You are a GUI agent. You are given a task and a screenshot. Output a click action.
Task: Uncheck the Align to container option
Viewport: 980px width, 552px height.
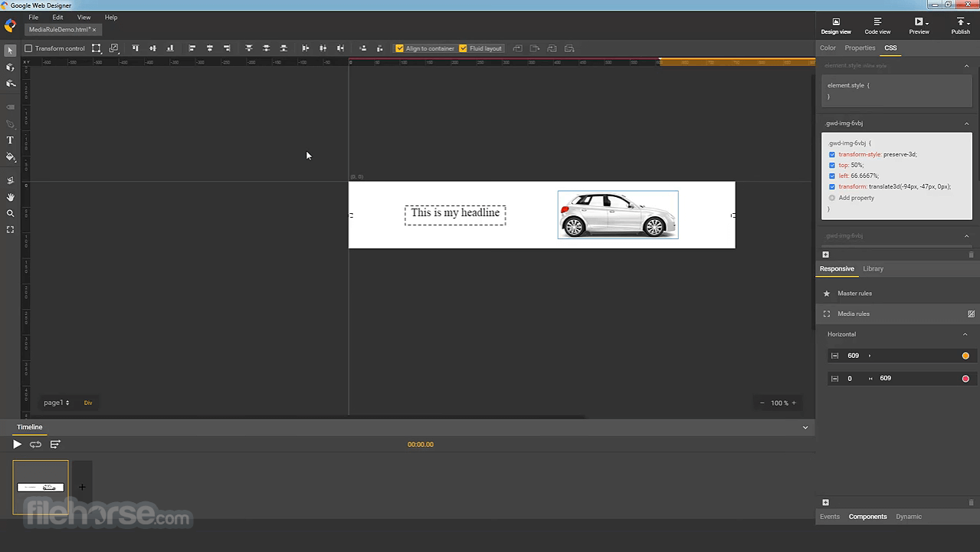coord(399,48)
